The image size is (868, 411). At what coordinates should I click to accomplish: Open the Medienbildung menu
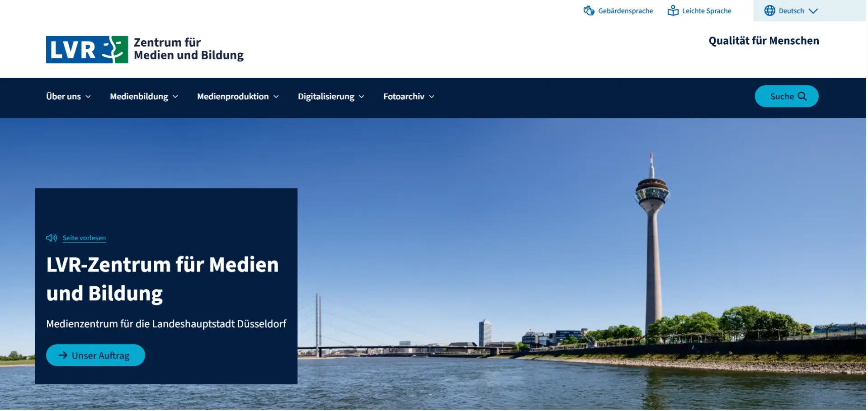tap(144, 97)
